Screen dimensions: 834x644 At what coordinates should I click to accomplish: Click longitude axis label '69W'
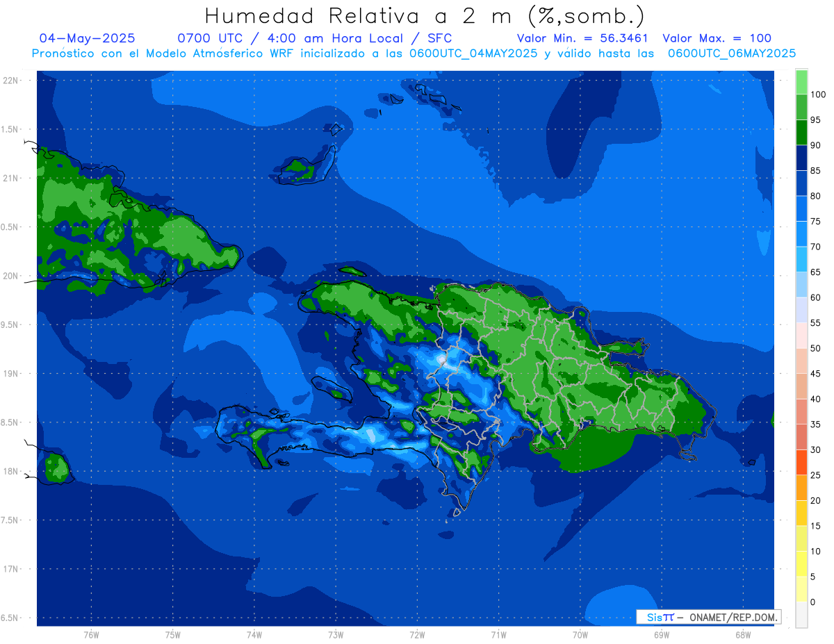coord(662,634)
